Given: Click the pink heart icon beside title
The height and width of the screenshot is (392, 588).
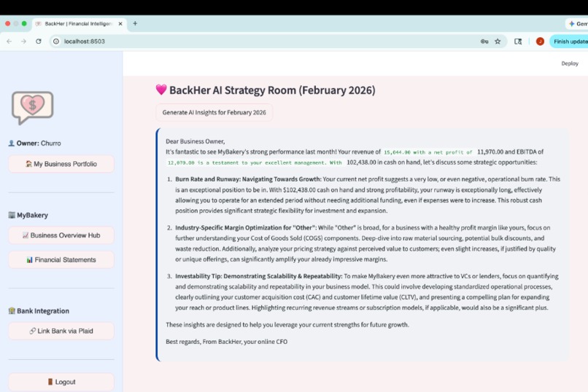Looking at the screenshot, I should (161, 90).
